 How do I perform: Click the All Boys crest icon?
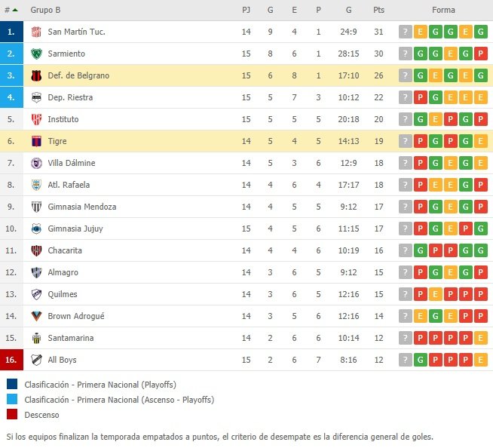point(36,360)
